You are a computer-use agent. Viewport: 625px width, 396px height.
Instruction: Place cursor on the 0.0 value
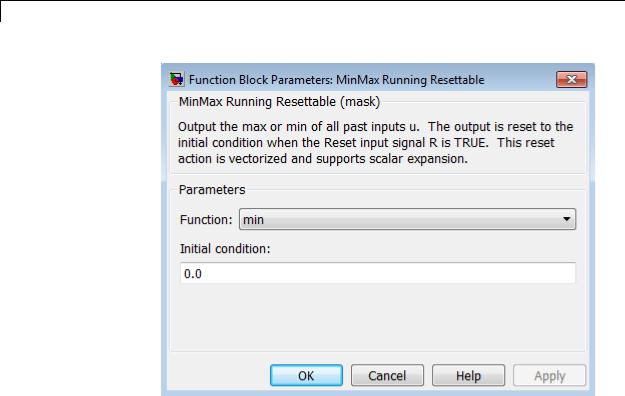pyautogui.click(x=193, y=274)
